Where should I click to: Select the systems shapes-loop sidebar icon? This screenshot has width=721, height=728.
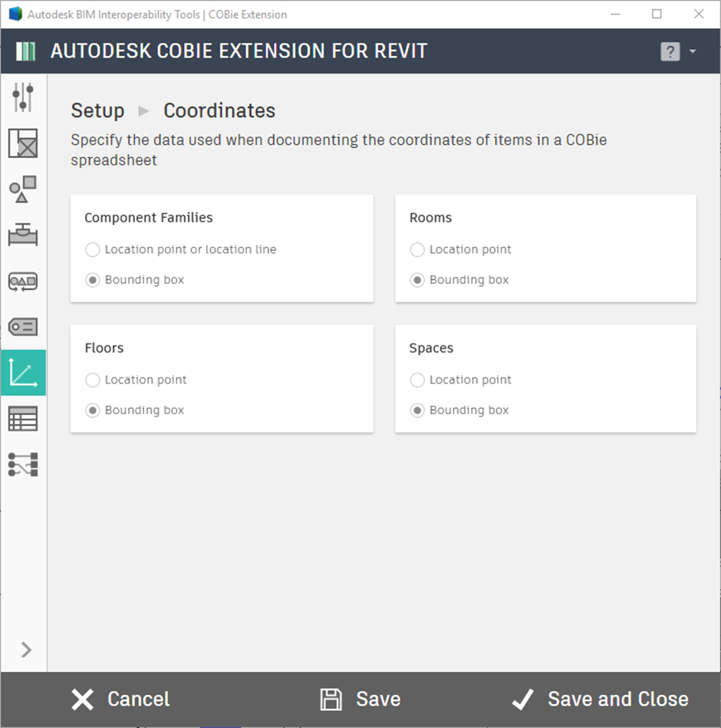[23, 282]
